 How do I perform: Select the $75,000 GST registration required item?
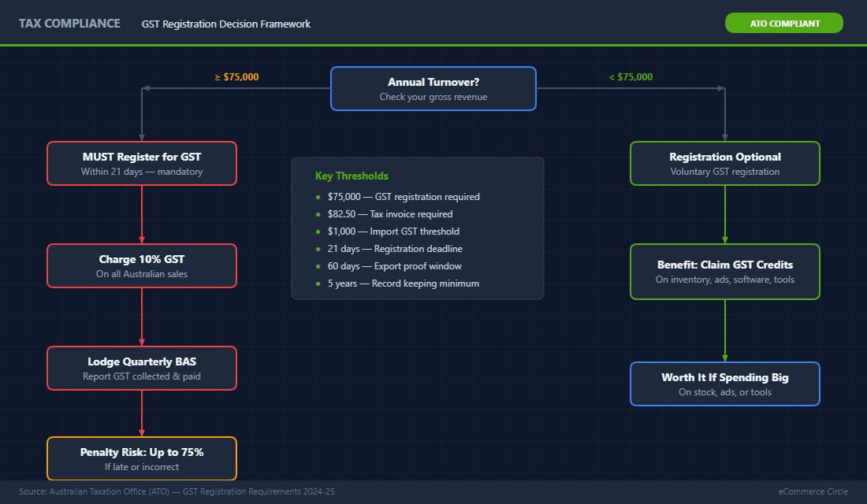(403, 197)
